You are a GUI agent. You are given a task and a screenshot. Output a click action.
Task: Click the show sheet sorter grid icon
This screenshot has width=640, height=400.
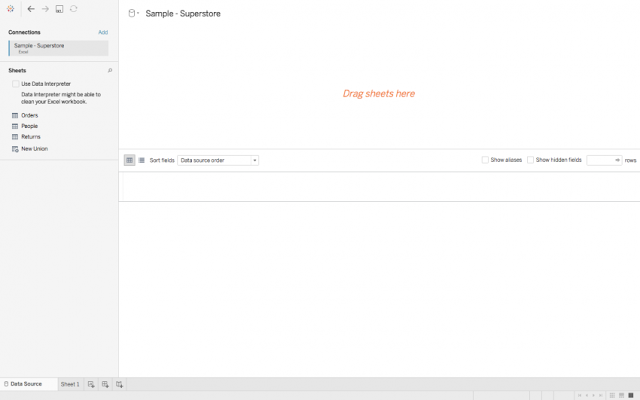(x=612, y=396)
